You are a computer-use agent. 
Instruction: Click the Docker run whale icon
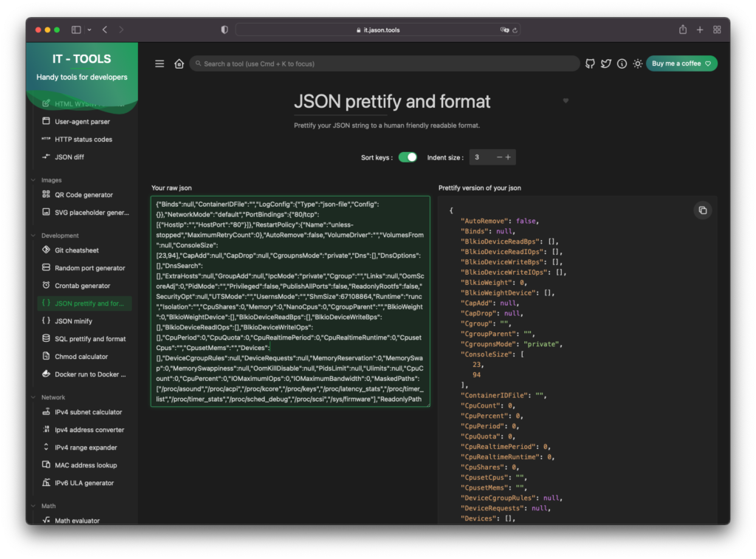[x=46, y=374]
